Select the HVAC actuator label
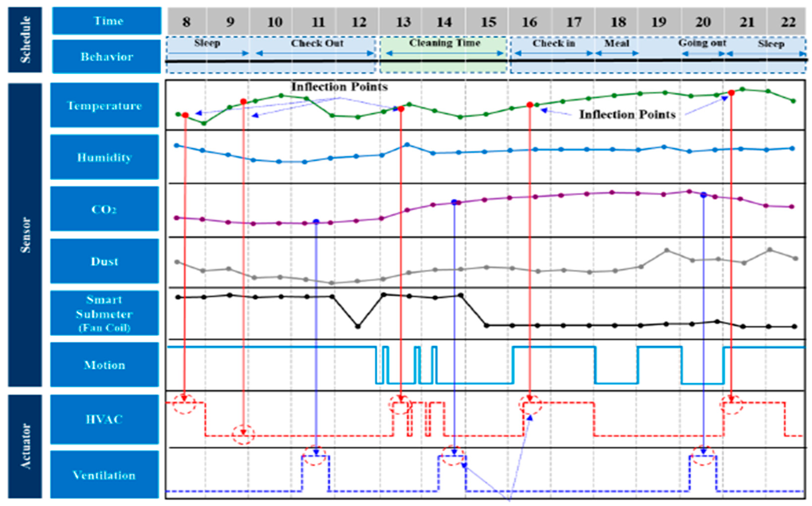The width and height of the screenshot is (812, 506). coord(105,419)
